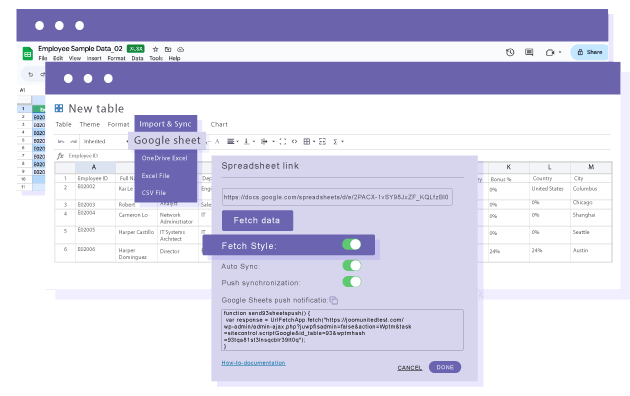Copy the push notification script icon
This screenshot has height=396, width=630.
pos(333,300)
